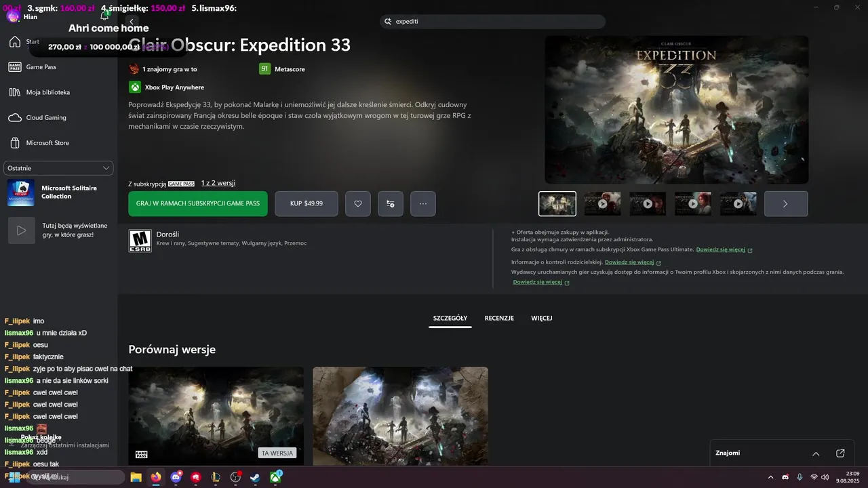The height and width of the screenshot is (488, 868).
Task: Click Graj w ramach subskrypcji Game Pass button
Action: [198, 203]
